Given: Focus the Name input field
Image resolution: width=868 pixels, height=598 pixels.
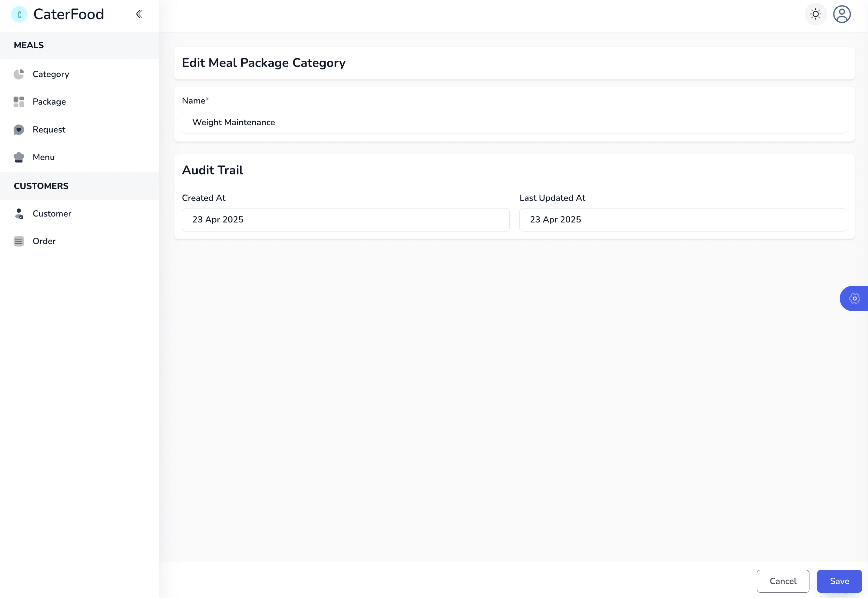Looking at the screenshot, I should (x=514, y=122).
